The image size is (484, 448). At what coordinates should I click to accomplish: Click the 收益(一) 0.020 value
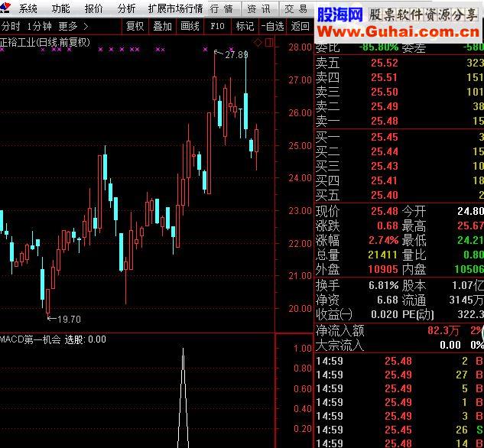point(385,314)
